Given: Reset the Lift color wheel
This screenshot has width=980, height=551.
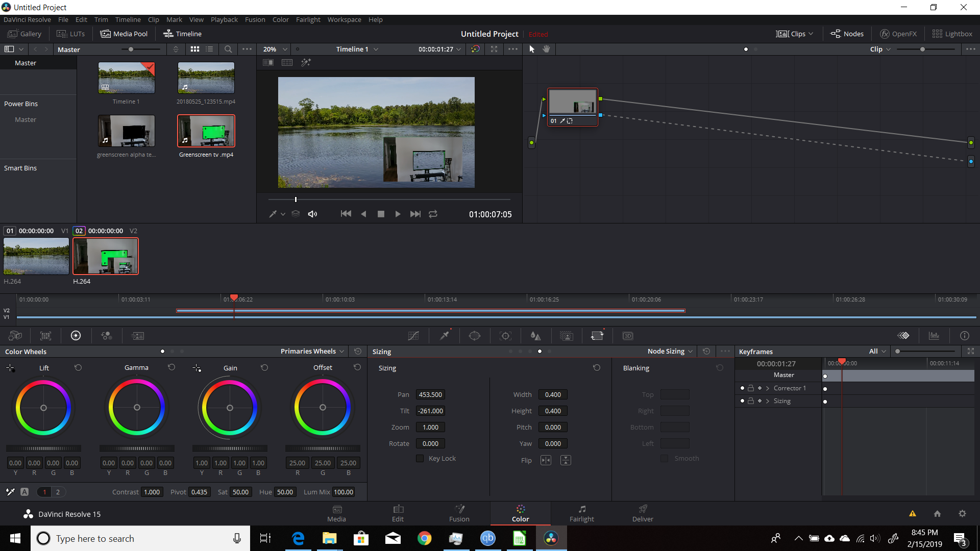Looking at the screenshot, I should click(78, 367).
